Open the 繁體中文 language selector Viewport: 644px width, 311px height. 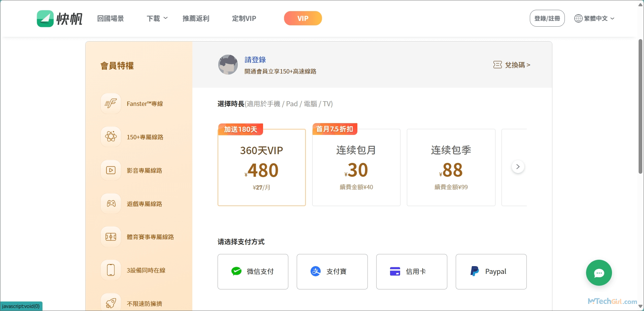(x=594, y=19)
